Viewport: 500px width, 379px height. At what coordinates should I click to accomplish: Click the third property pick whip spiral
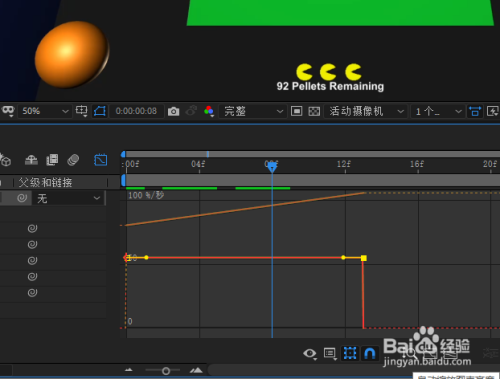pyautogui.click(x=32, y=260)
